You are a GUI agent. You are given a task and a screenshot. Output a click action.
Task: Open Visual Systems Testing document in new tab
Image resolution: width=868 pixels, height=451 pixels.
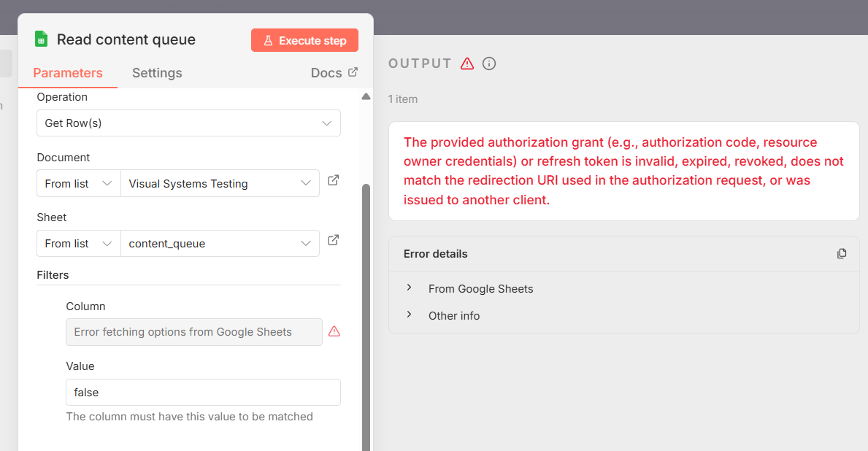[334, 180]
